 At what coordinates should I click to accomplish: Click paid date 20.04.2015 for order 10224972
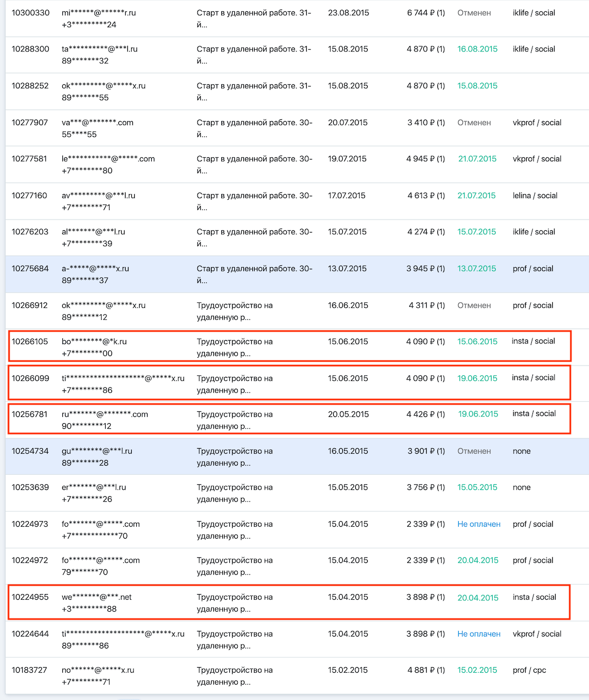(x=478, y=560)
